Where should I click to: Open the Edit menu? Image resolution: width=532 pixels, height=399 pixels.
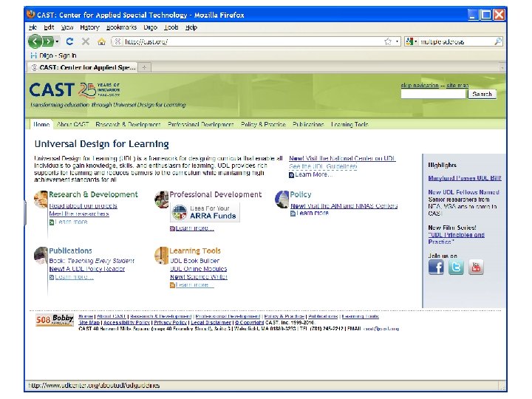(49, 27)
